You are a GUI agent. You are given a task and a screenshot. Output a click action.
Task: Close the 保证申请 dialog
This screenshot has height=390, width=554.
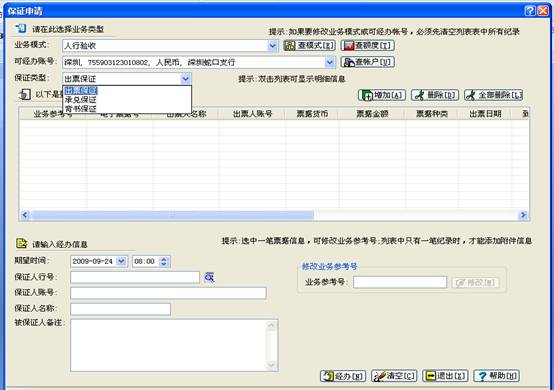click(x=543, y=11)
